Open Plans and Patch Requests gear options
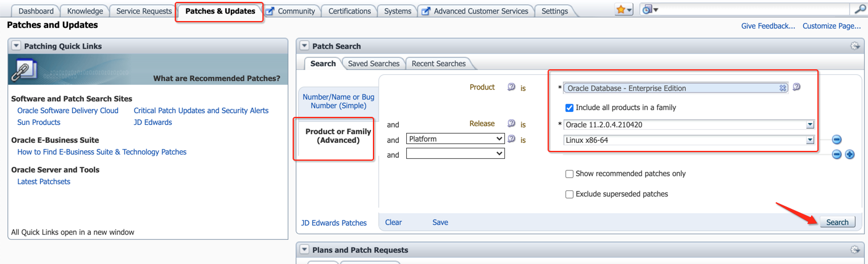This screenshot has height=264, width=868. point(855,250)
